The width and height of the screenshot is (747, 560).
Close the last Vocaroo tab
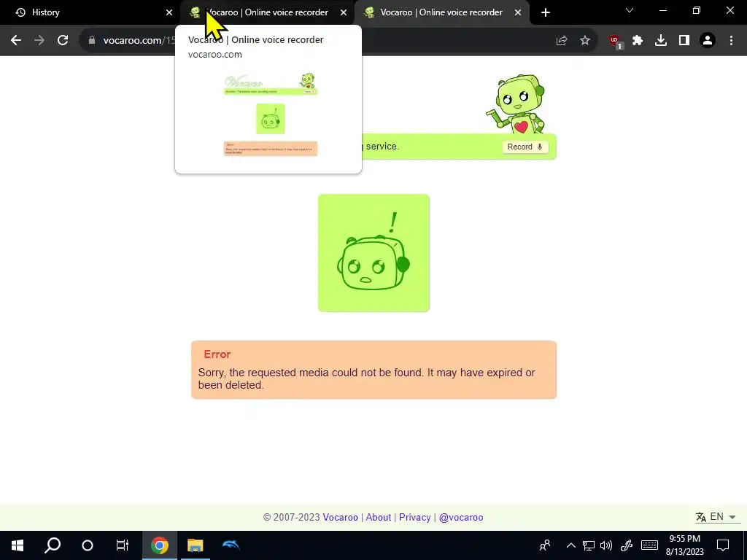coord(518,12)
